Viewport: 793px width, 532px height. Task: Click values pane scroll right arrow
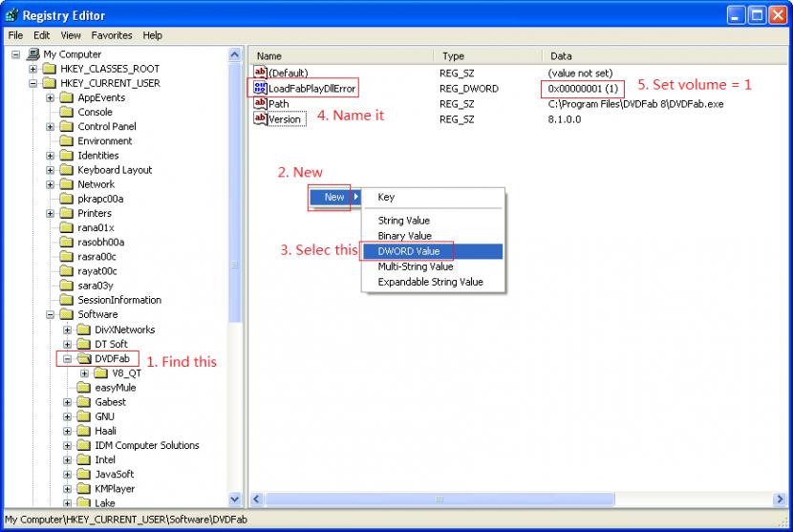click(x=780, y=500)
